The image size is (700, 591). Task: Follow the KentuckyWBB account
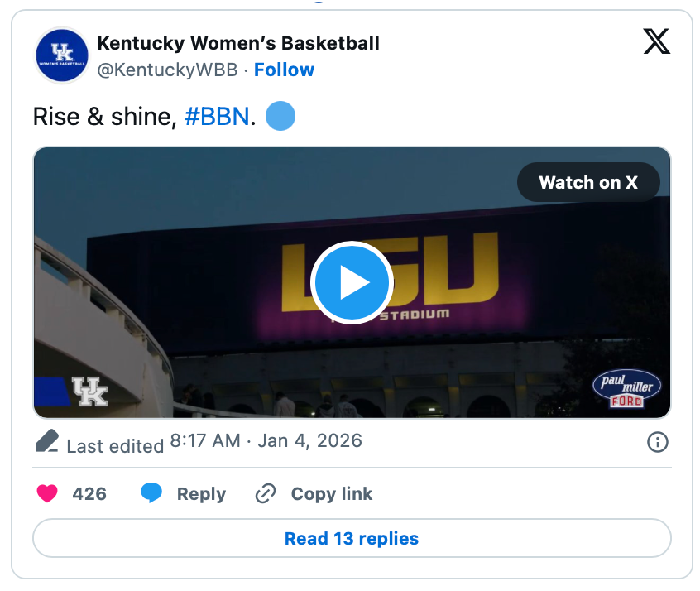(x=284, y=70)
